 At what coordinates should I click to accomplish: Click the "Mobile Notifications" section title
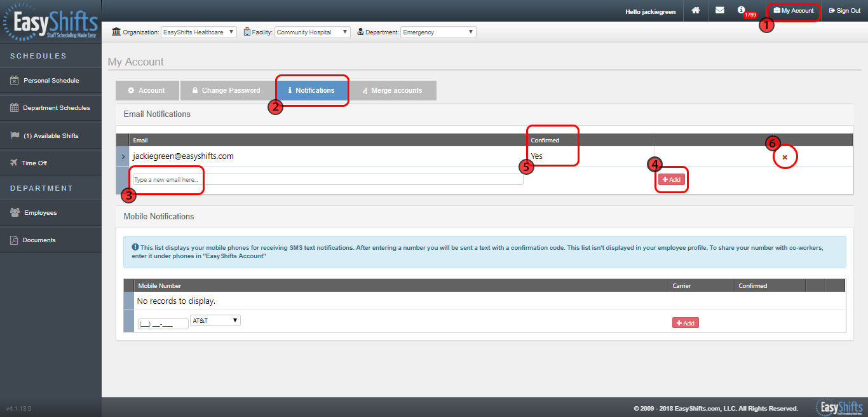pyautogui.click(x=159, y=216)
